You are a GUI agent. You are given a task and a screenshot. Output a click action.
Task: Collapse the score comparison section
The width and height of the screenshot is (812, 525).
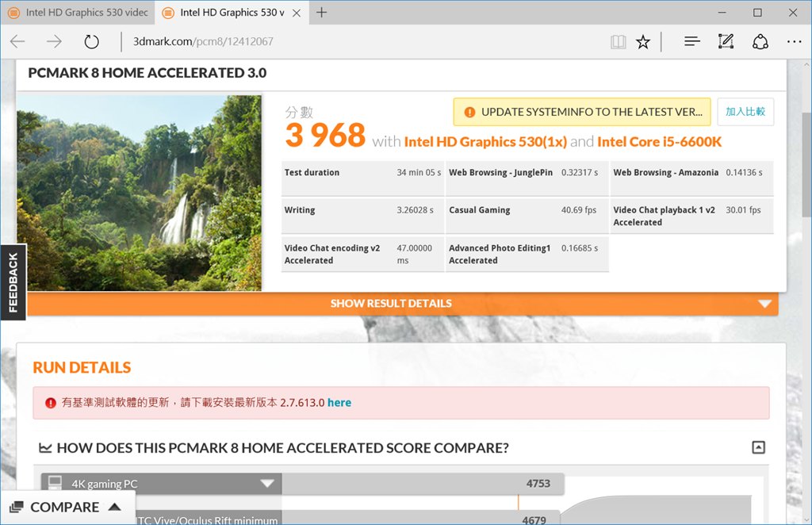[758, 447]
